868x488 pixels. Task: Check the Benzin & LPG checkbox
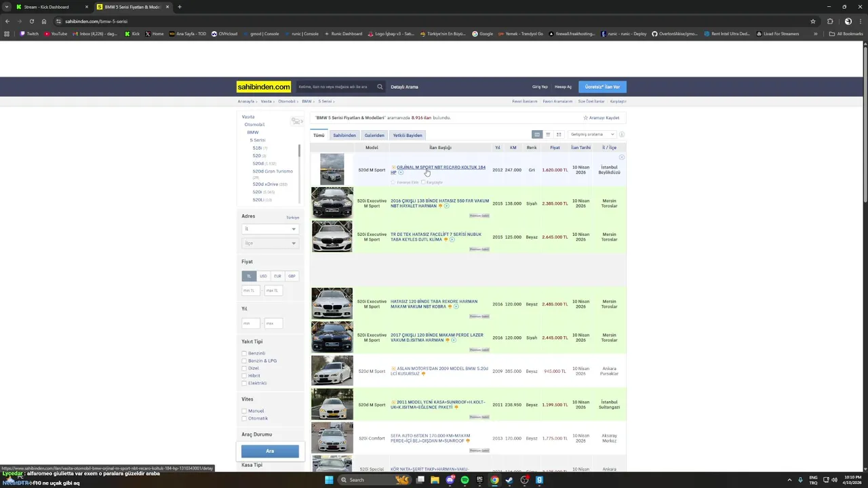coord(244,361)
